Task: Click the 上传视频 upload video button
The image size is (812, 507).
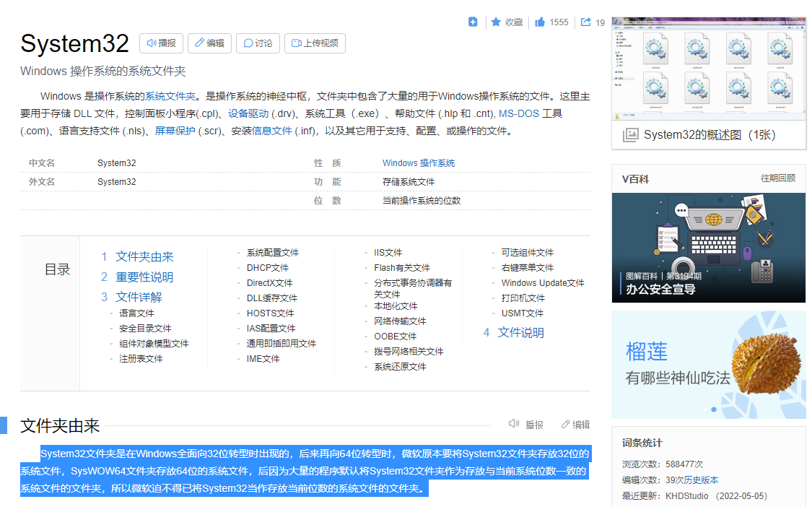Action: [x=315, y=43]
